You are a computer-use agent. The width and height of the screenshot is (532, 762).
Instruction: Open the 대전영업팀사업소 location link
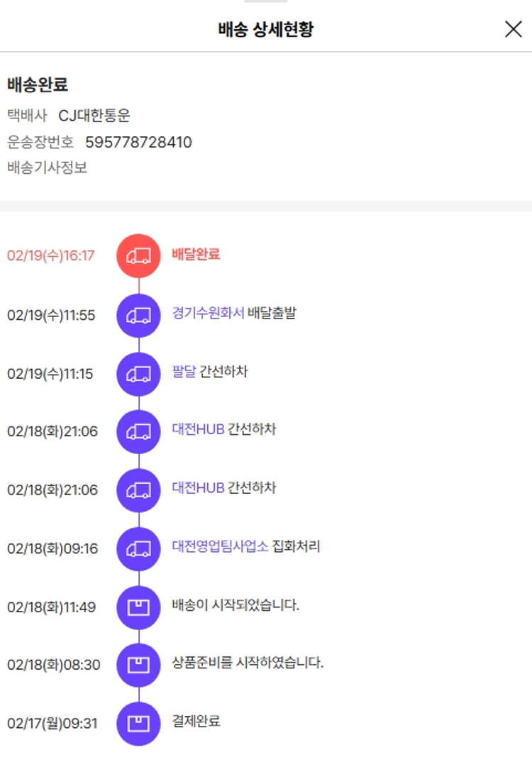pyautogui.click(x=220, y=547)
